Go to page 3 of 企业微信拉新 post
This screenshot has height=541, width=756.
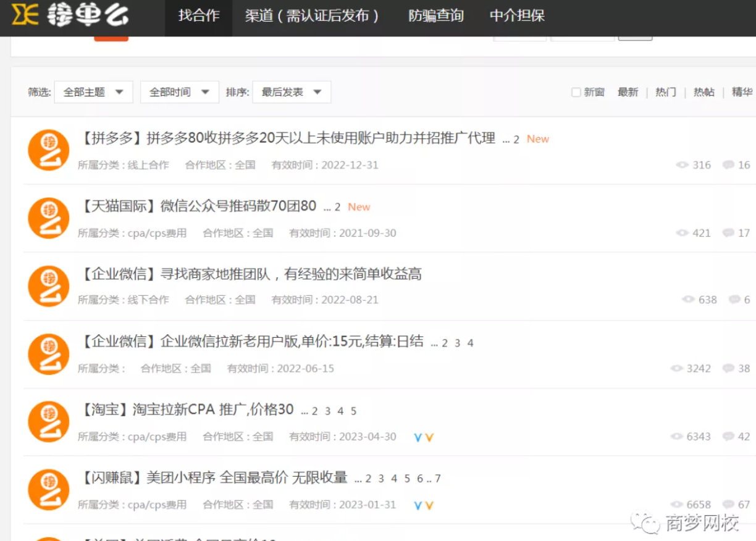click(x=457, y=343)
